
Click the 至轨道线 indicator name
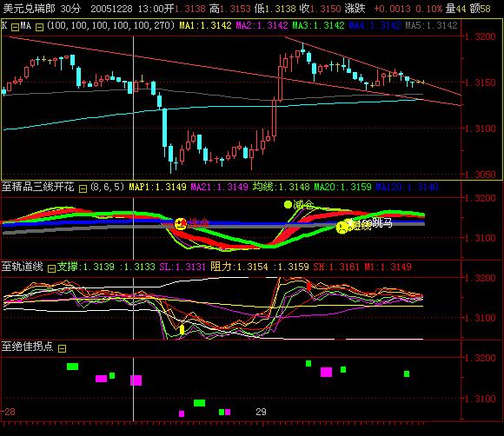click(23, 267)
